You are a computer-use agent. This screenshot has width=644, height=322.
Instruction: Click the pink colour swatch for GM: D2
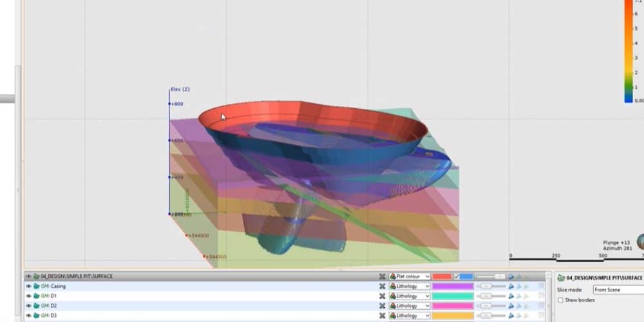tap(453, 306)
